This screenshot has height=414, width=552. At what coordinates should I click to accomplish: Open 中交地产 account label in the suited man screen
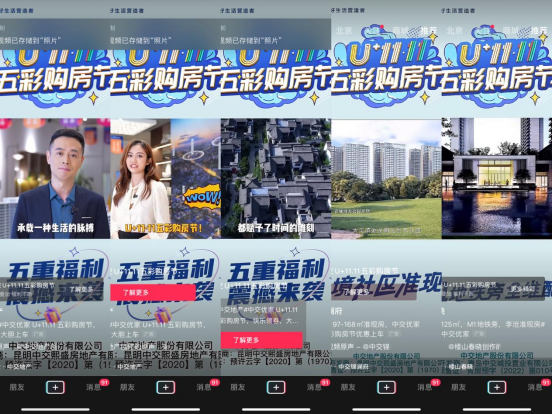tap(19, 366)
